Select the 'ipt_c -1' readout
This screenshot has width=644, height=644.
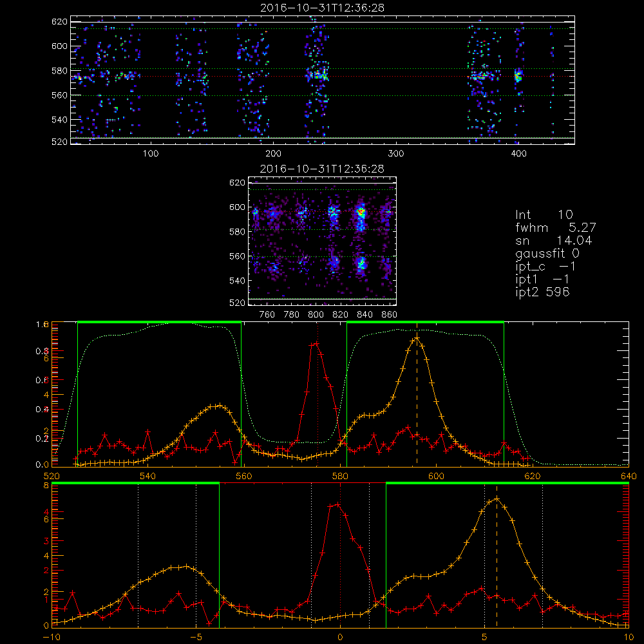pyautogui.click(x=546, y=267)
